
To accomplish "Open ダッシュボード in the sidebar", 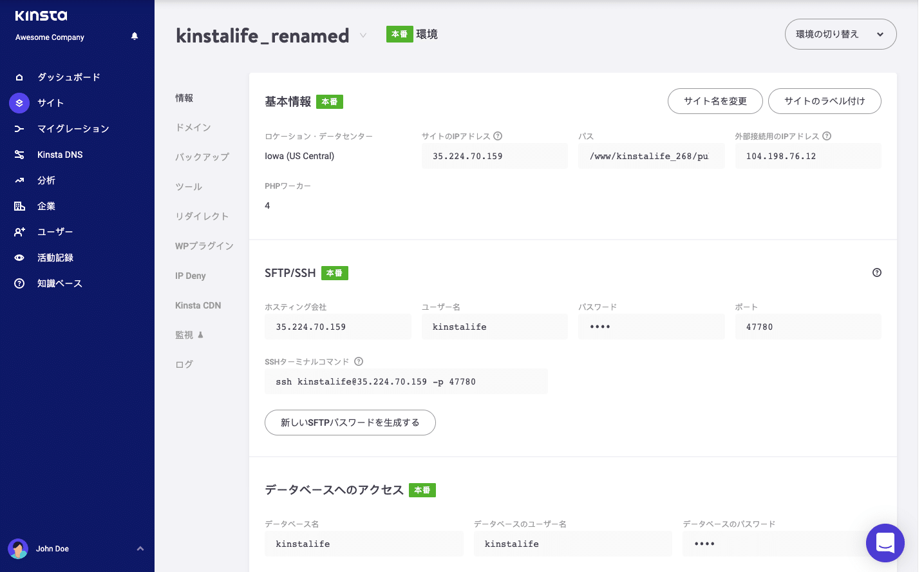I will click(69, 77).
